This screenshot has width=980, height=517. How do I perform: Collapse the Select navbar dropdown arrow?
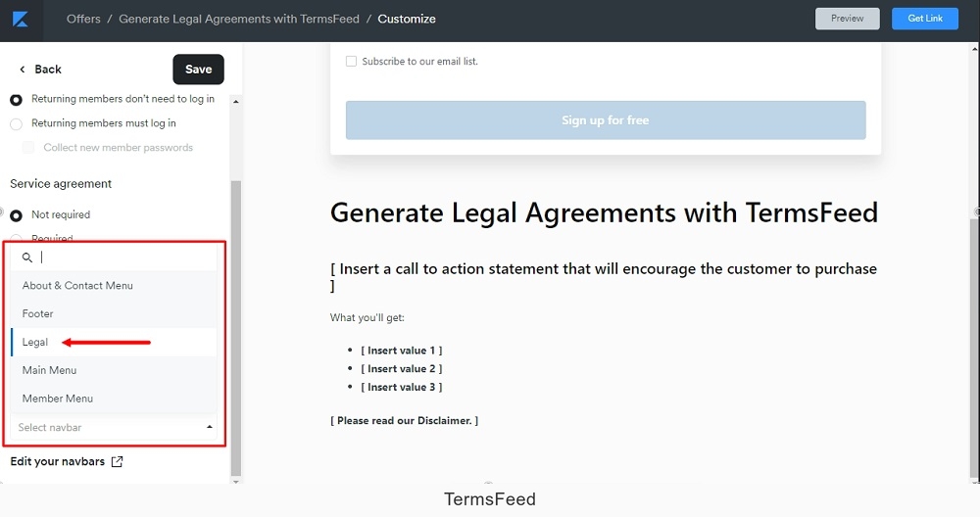pyautogui.click(x=210, y=427)
